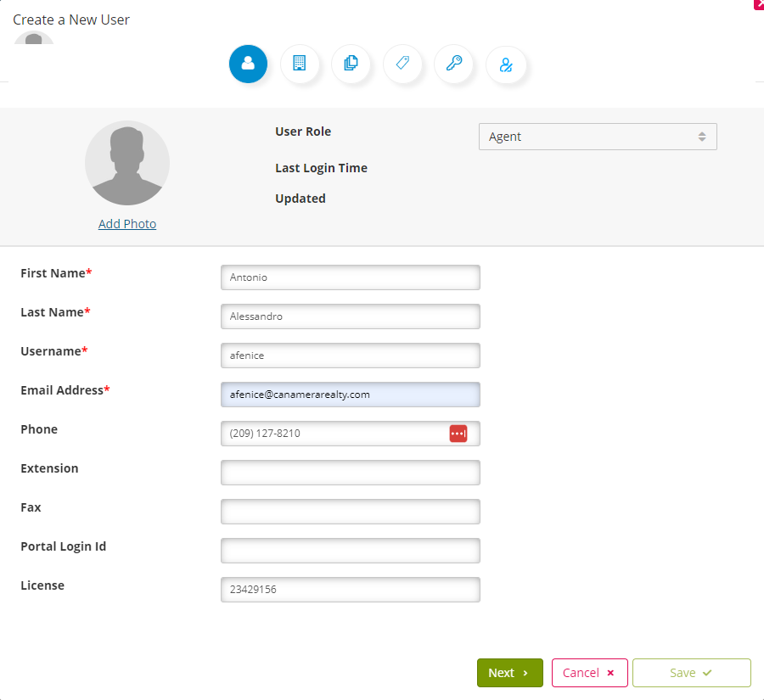Click the password manager icon in Phone field
This screenshot has width=764, height=700.
click(458, 433)
